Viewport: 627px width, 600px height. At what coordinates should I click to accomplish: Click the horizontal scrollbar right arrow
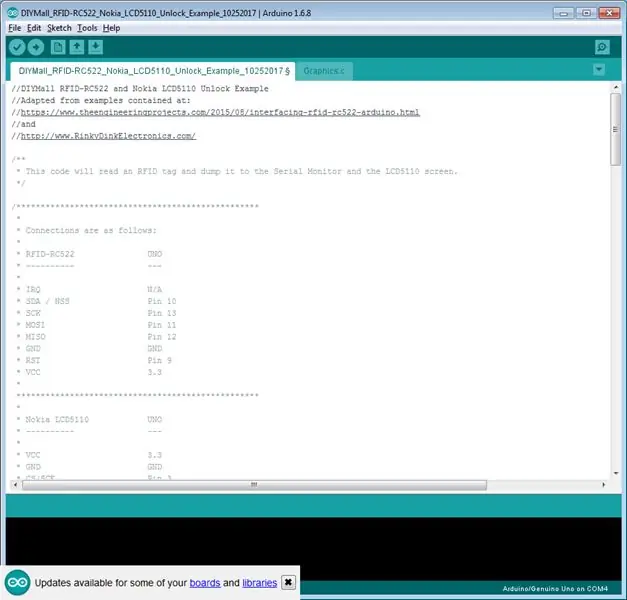(603, 485)
